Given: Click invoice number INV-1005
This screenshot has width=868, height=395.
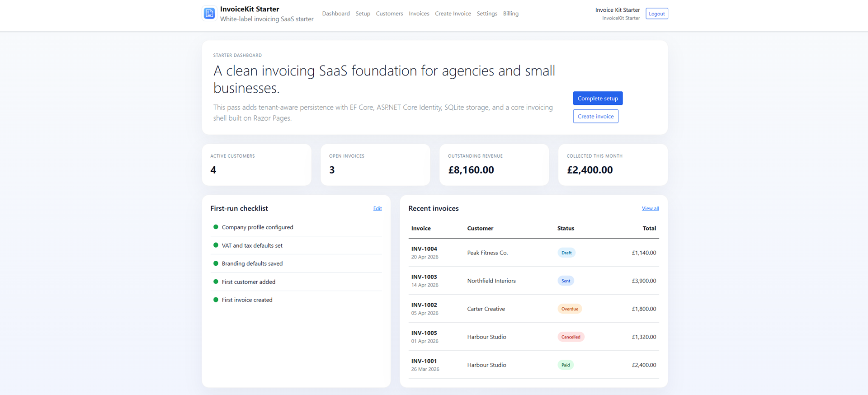Looking at the screenshot, I should point(424,333).
